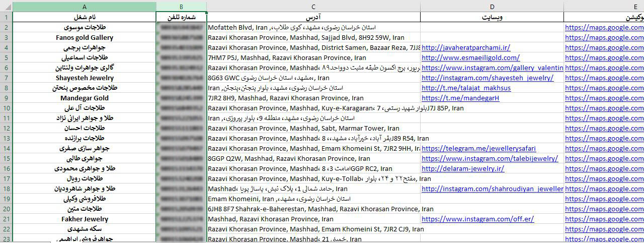Select the Fanos gold Gallery cell
The image size is (644, 243).
click(84, 38)
